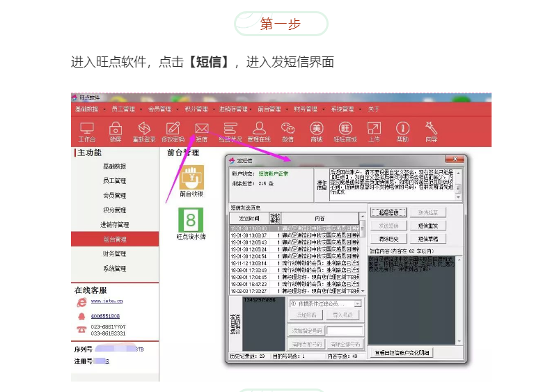The width and height of the screenshot is (557, 392).
Task: Click the 内容 column header
Action: click(320, 218)
